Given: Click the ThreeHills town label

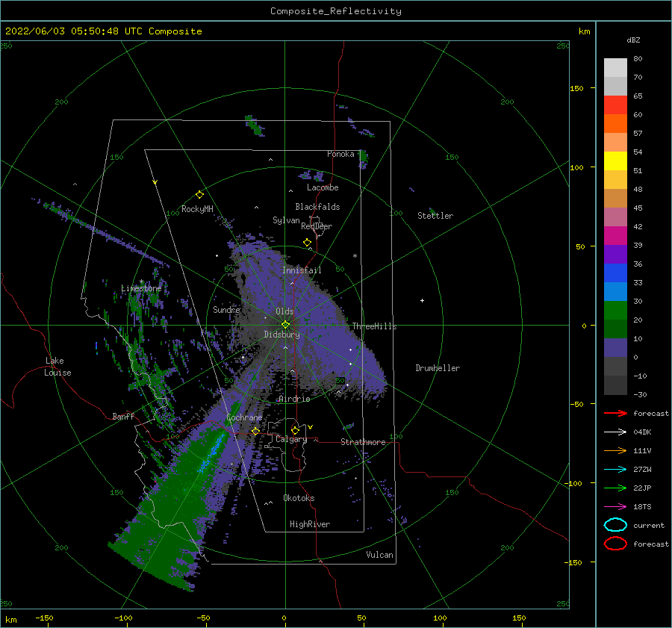Looking at the screenshot, I should [x=374, y=326].
